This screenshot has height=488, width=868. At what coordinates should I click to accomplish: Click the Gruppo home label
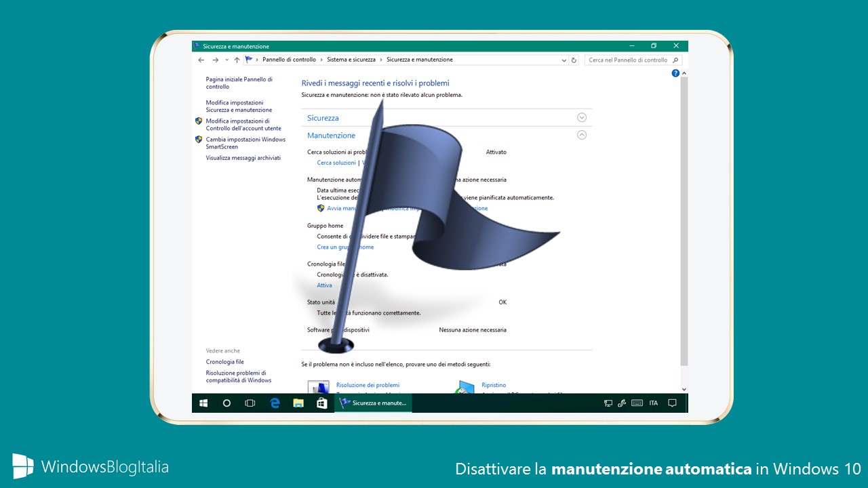pyautogui.click(x=325, y=226)
